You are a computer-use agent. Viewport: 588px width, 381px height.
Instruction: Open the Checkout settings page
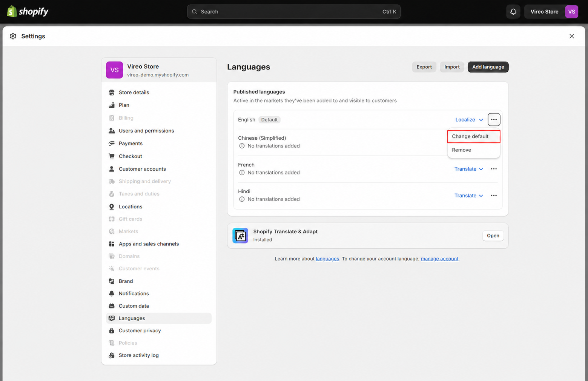(x=159, y=156)
